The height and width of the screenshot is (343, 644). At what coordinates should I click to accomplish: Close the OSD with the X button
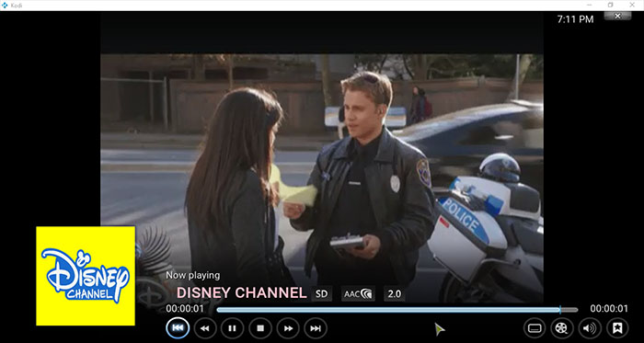pos(617,16)
